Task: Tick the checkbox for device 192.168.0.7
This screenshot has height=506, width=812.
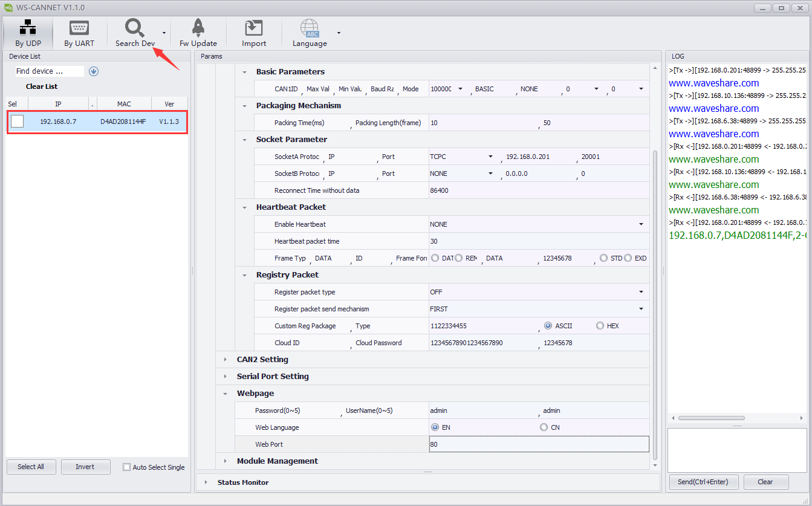Action: (x=18, y=122)
